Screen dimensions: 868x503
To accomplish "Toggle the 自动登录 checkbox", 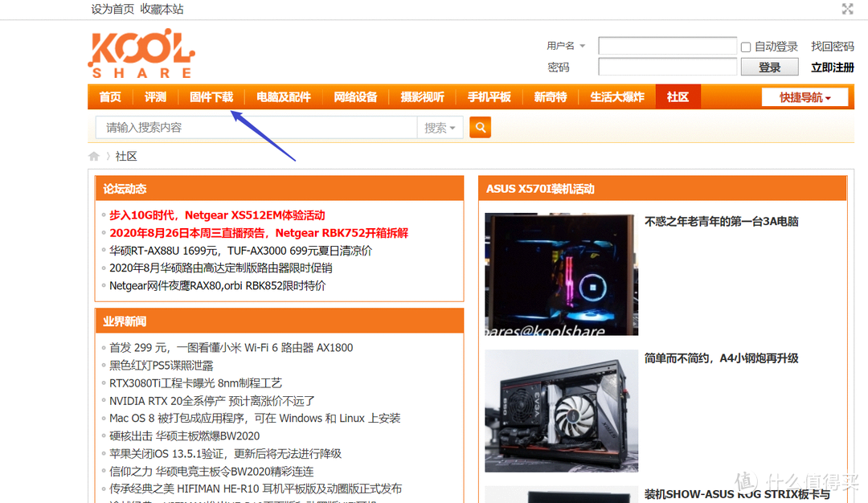I will pyautogui.click(x=746, y=47).
